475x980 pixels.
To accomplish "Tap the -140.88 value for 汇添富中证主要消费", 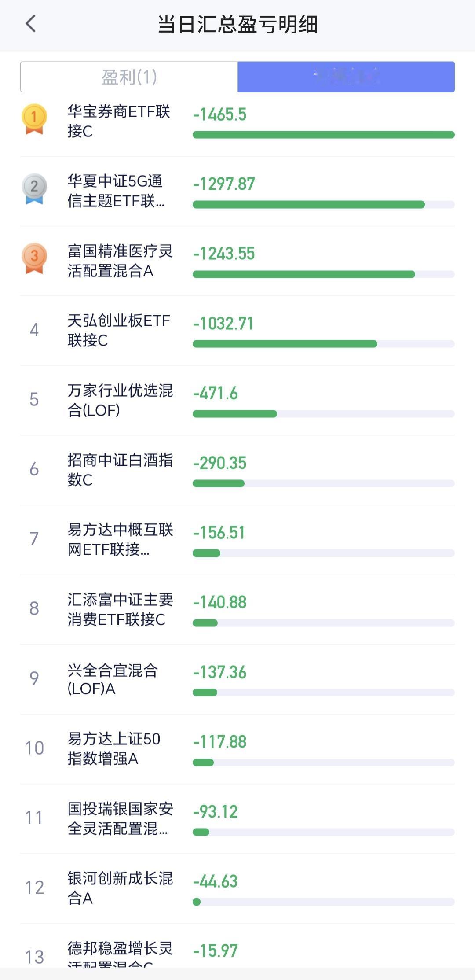I will [219, 602].
